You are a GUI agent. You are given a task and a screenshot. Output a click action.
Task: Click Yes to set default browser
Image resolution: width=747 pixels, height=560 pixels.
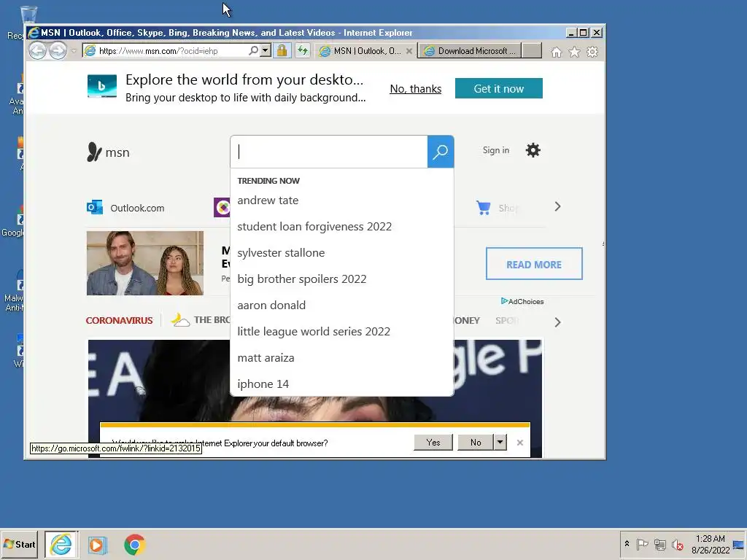click(x=433, y=443)
